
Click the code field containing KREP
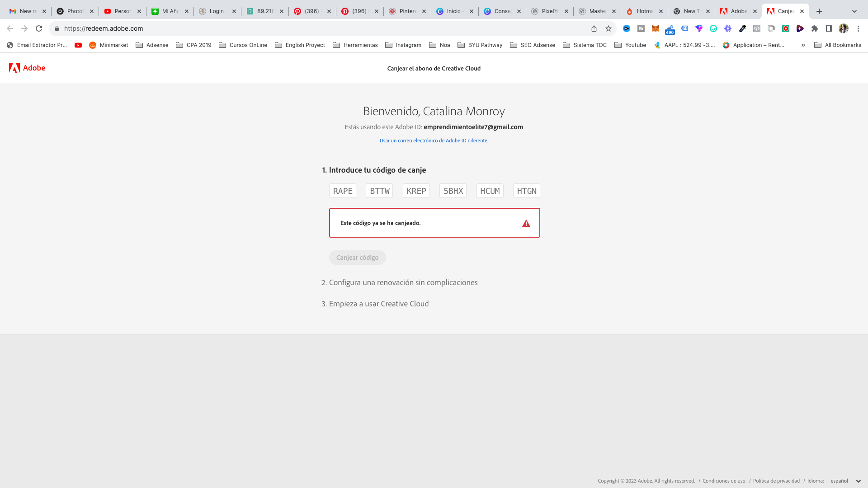coord(416,191)
